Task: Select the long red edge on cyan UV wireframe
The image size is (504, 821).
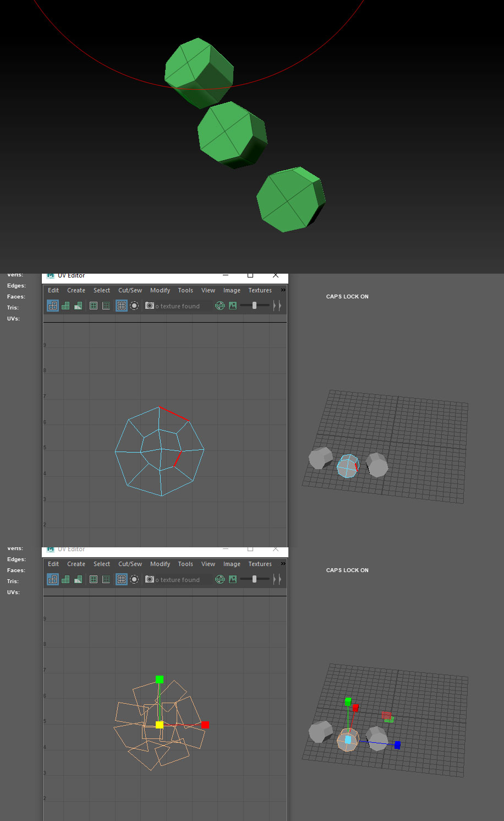Action: [x=174, y=414]
